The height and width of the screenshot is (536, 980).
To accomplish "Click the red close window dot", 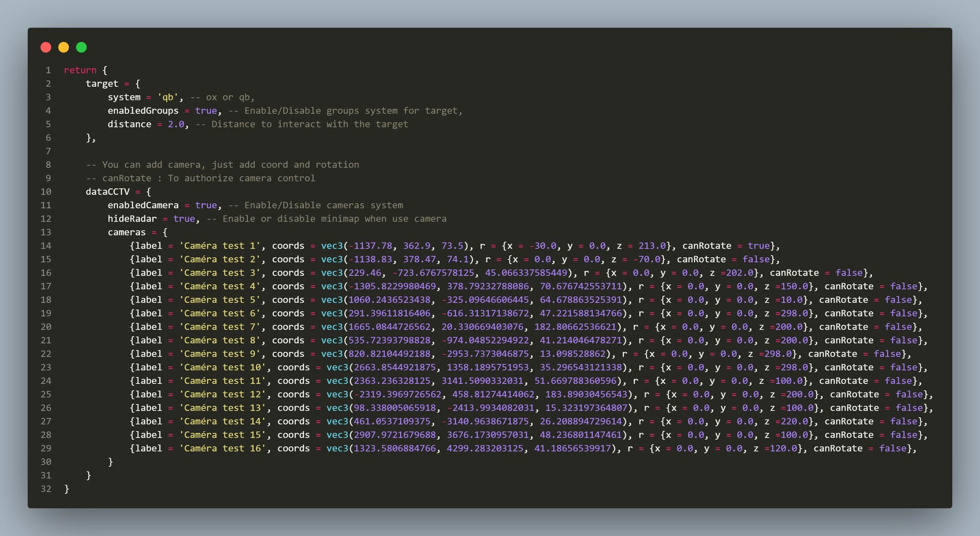I will pos(46,47).
